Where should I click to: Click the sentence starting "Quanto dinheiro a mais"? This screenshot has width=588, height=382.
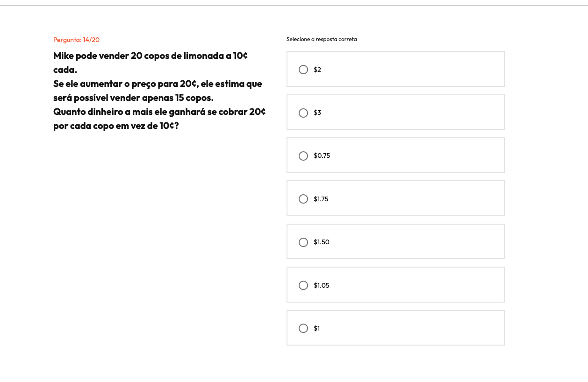(159, 119)
